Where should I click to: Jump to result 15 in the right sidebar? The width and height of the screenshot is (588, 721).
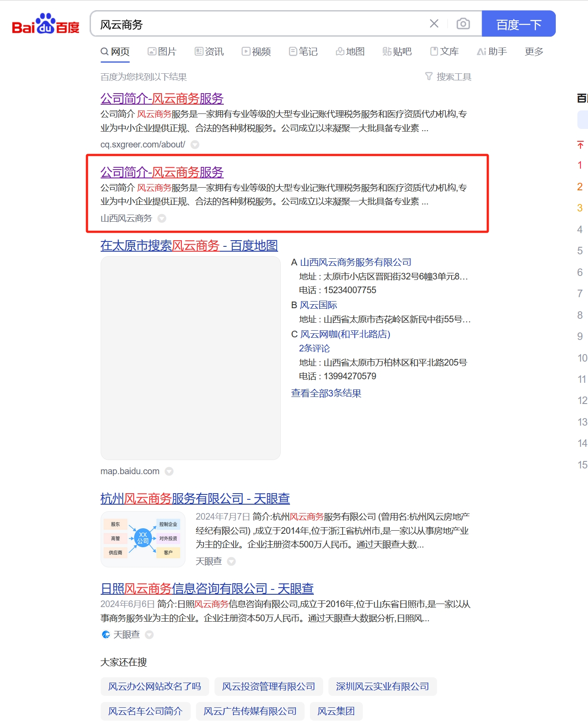click(x=582, y=464)
